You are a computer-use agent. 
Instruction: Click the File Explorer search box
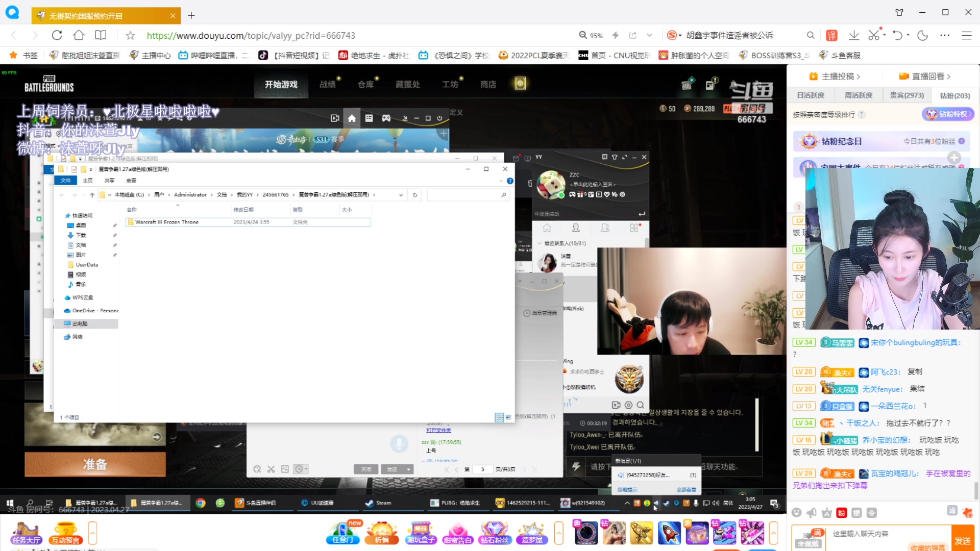click(x=468, y=195)
